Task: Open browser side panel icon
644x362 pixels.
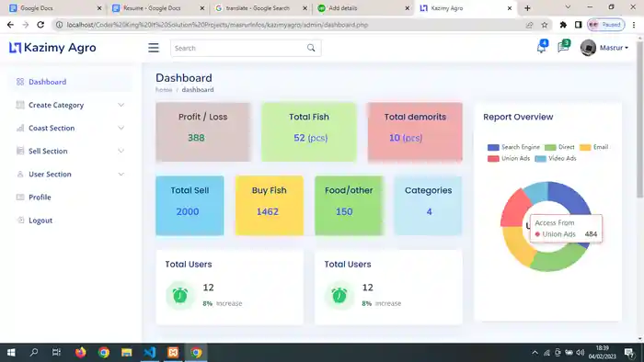Action: click(x=578, y=25)
